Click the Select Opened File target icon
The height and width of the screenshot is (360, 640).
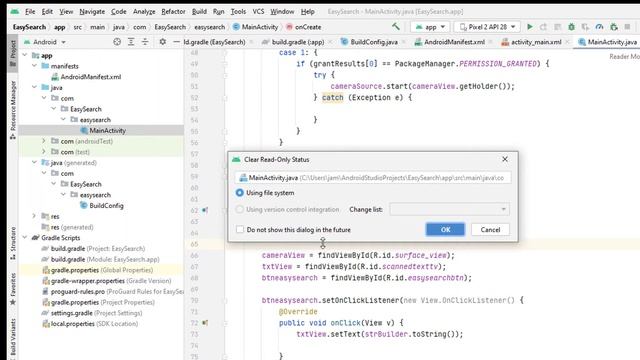point(117,42)
